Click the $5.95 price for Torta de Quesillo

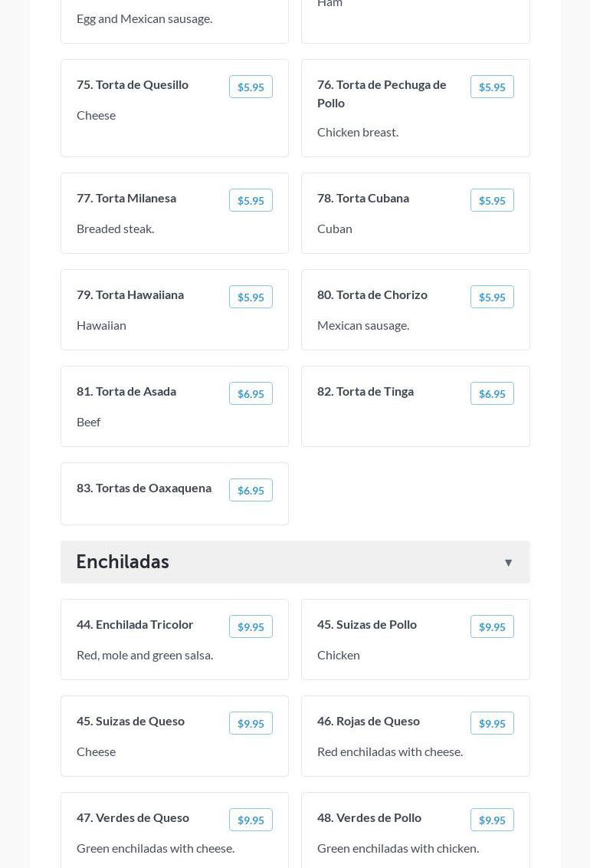(251, 87)
